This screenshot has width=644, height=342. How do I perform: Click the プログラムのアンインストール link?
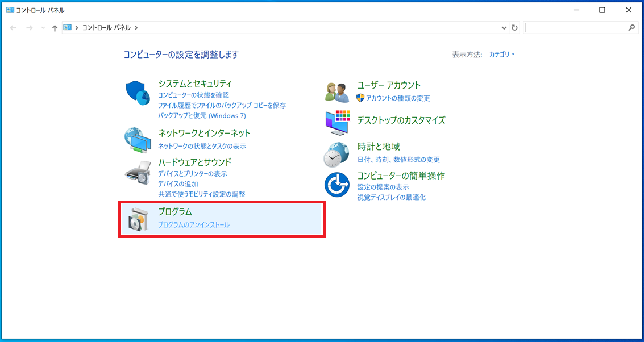194,225
